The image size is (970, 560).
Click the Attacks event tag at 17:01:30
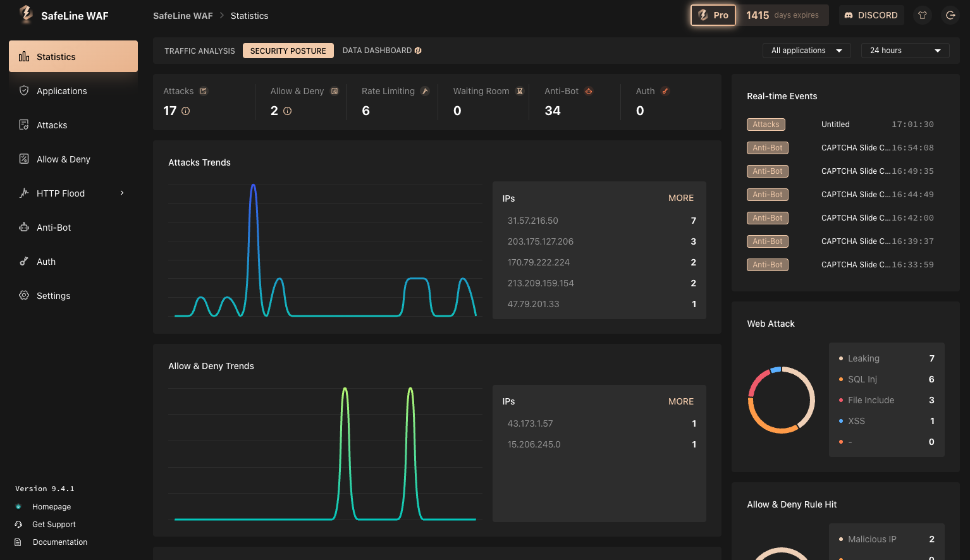coord(766,125)
